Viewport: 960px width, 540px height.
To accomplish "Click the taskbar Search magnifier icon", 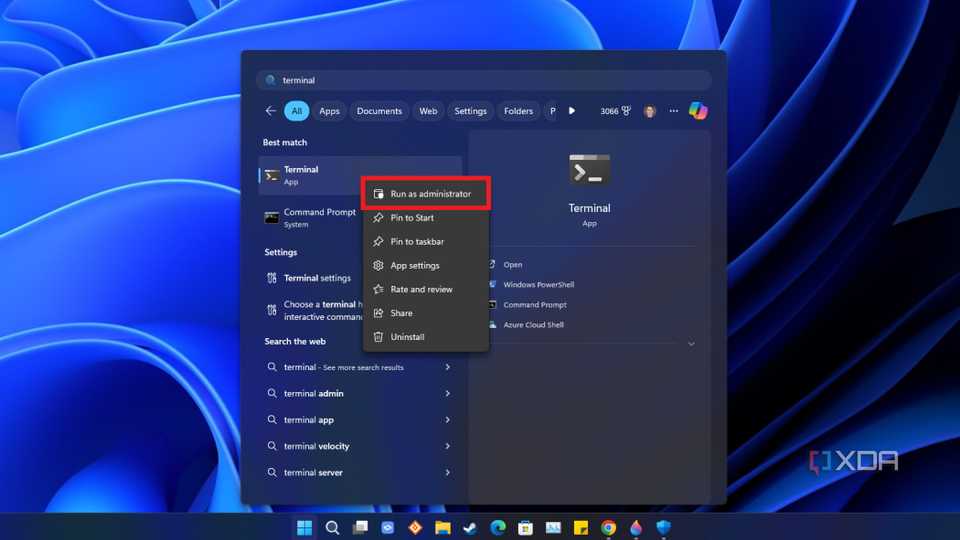I will [332, 527].
